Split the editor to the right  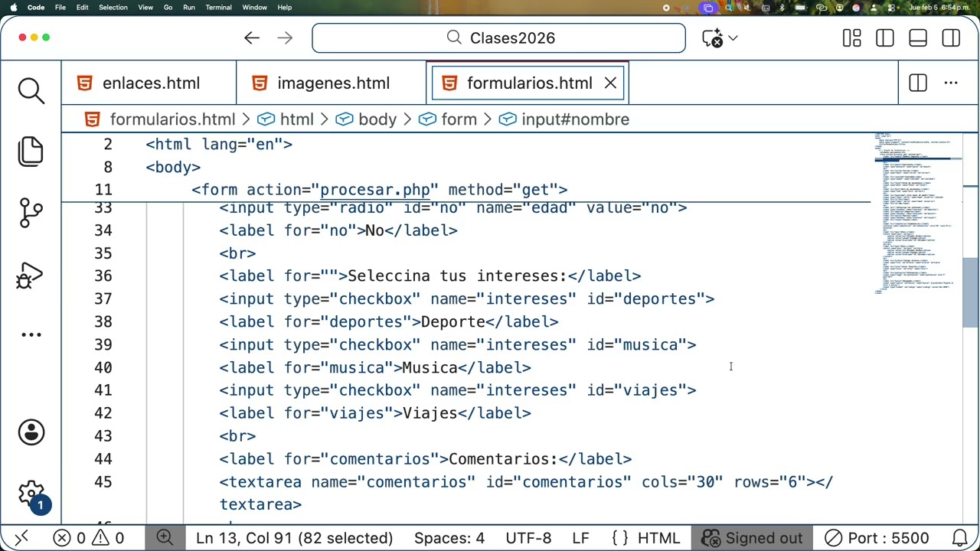[x=918, y=83]
